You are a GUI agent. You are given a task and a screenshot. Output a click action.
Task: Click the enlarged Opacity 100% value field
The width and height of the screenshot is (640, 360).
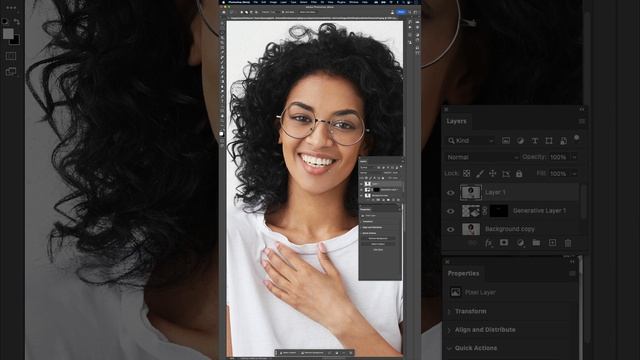coord(558,157)
